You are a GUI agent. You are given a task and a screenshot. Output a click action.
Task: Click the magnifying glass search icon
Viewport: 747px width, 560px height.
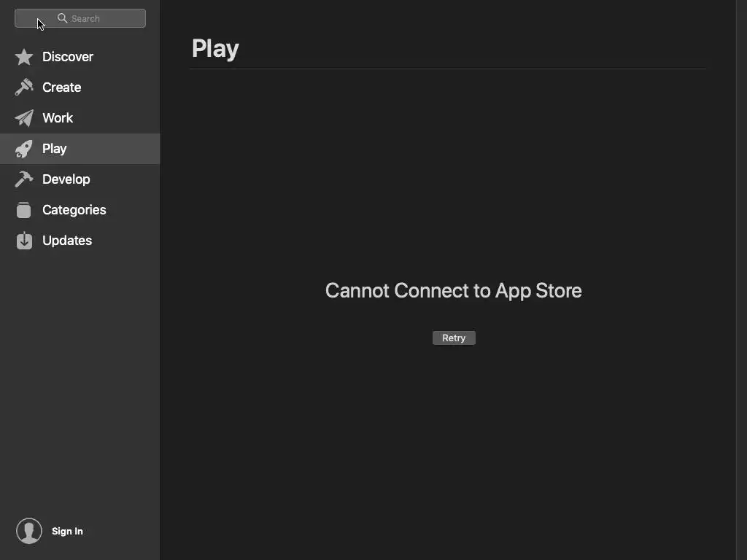pos(62,18)
